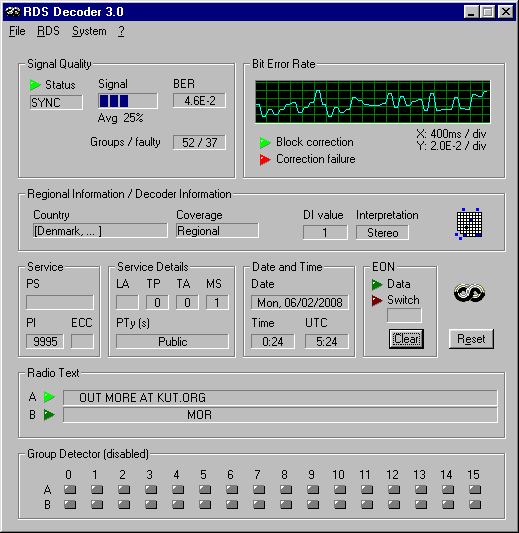Screen dimensions: 519x533
Task: Click the Reset button
Action: point(471,339)
